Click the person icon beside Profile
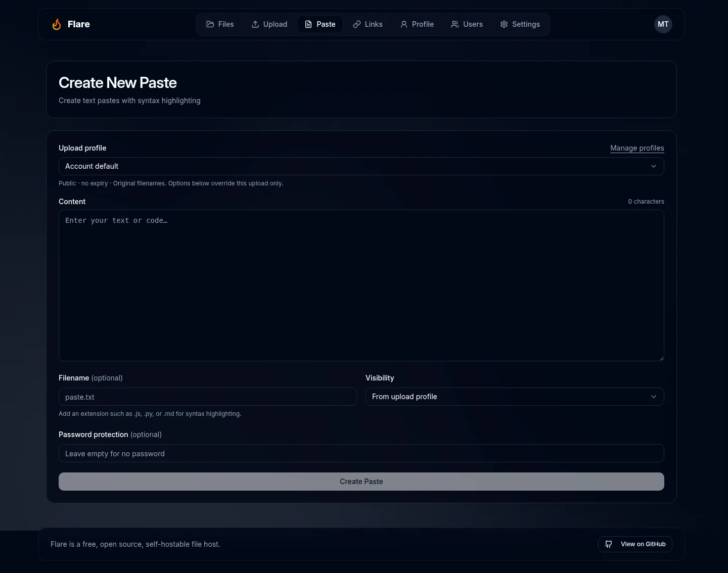Screen dimensions: 728x573 tap(404, 24)
